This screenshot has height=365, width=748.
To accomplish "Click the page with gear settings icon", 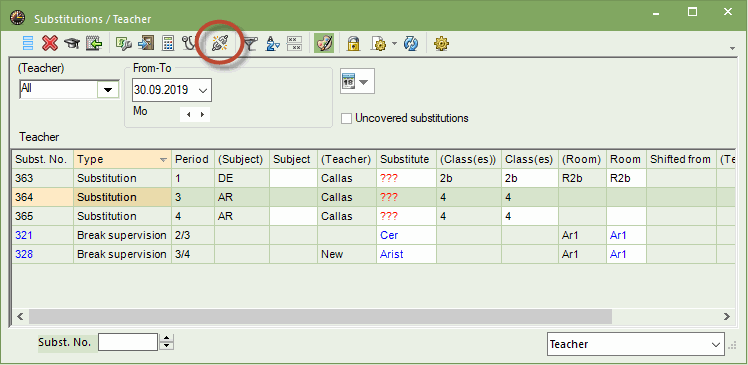I will [x=378, y=43].
